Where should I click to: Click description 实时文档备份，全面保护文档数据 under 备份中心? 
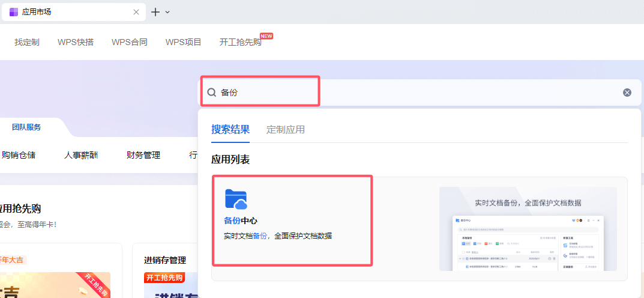(x=278, y=236)
